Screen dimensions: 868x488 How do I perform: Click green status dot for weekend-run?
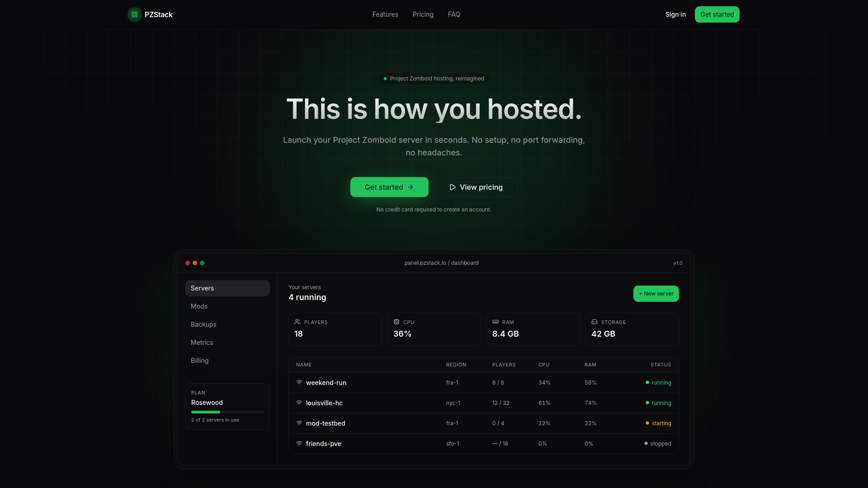tap(647, 382)
